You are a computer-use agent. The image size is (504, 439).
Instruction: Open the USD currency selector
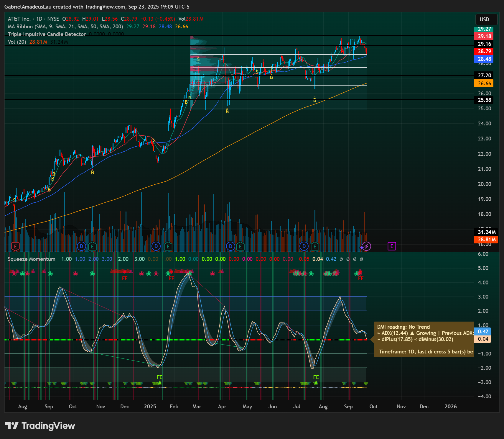pos(486,19)
